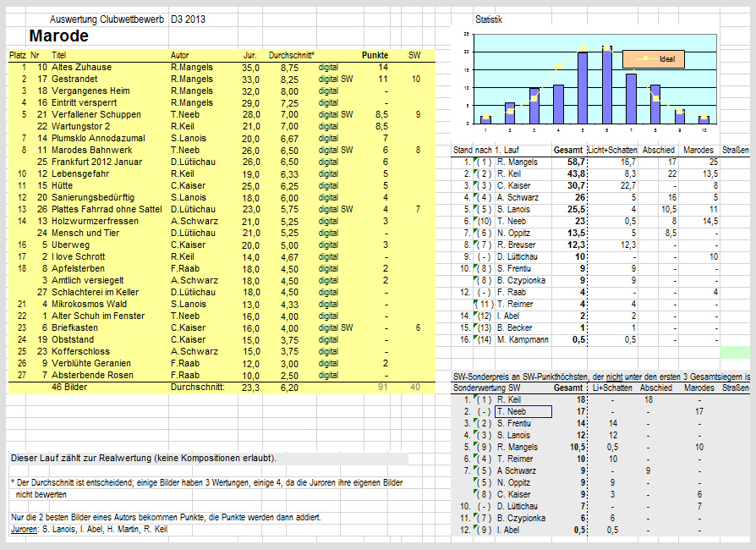Click the 'Lebensgefahr' title cell
Screen dimensions: 756x550
80,173
